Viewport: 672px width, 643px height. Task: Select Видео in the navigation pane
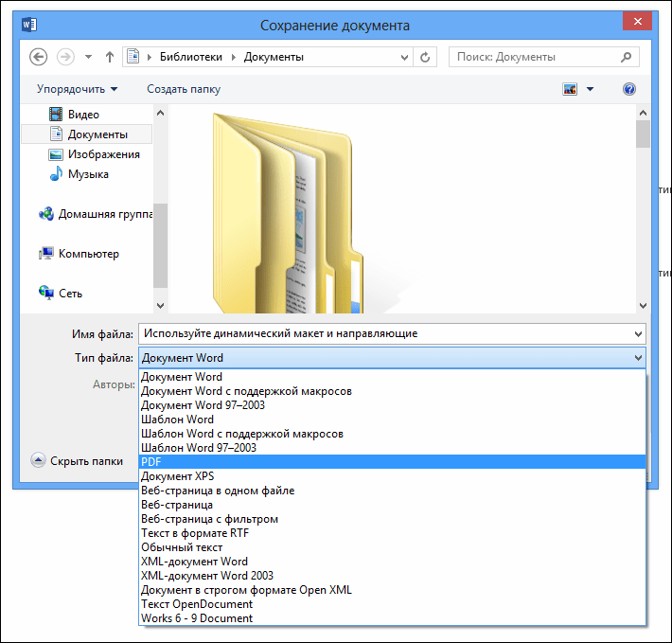[x=83, y=115]
